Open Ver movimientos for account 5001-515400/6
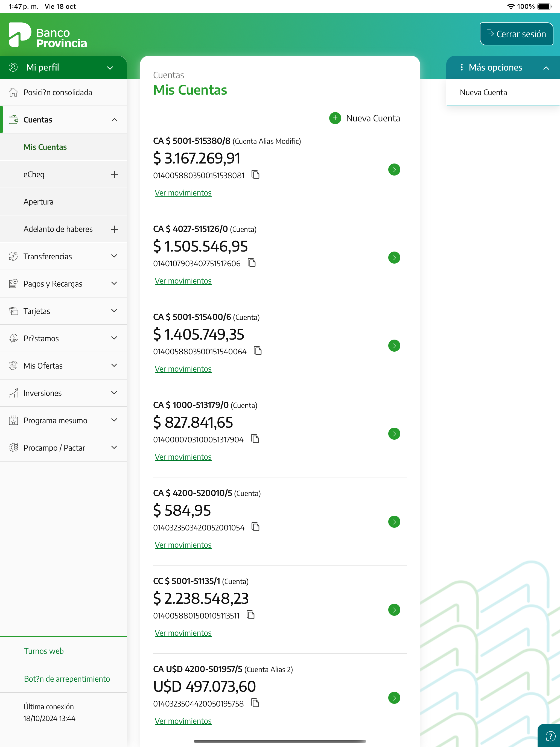560x747 pixels. point(183,369)
